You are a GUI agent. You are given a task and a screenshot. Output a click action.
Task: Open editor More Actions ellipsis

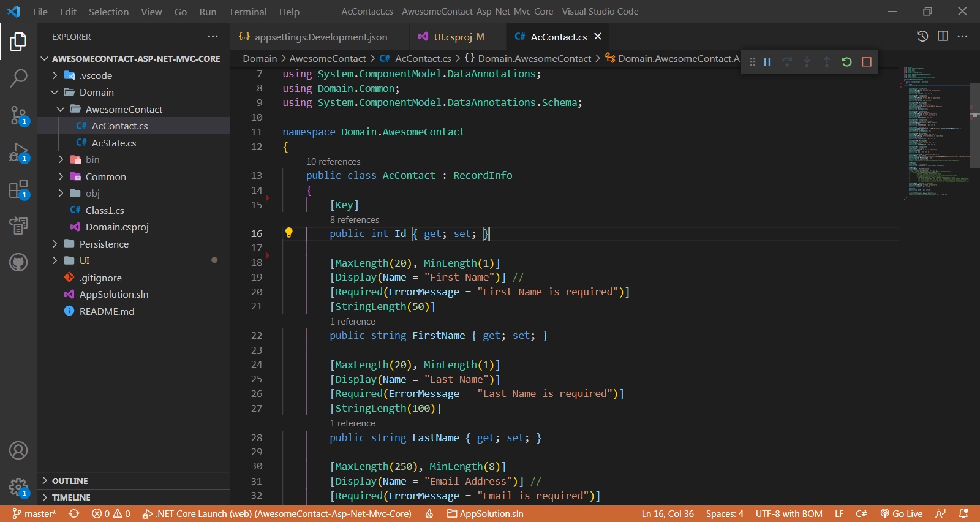(963, 36)
